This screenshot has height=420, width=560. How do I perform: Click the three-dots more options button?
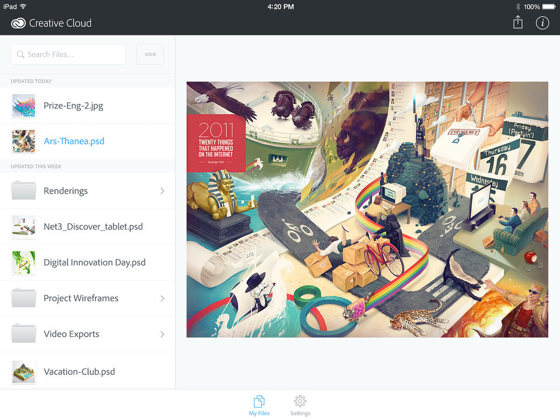[x=150, y=54]
